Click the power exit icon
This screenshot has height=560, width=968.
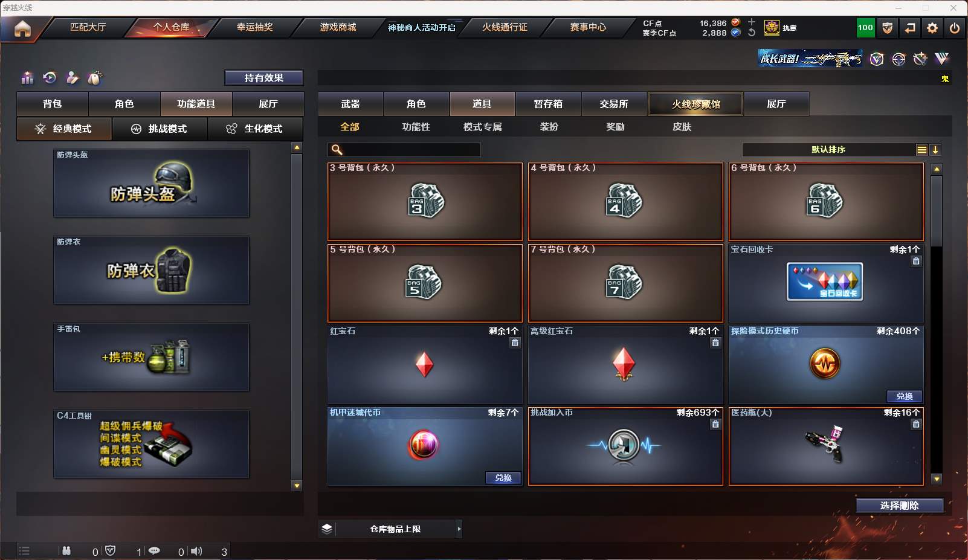pyautogui.click(x=955, y=28)
